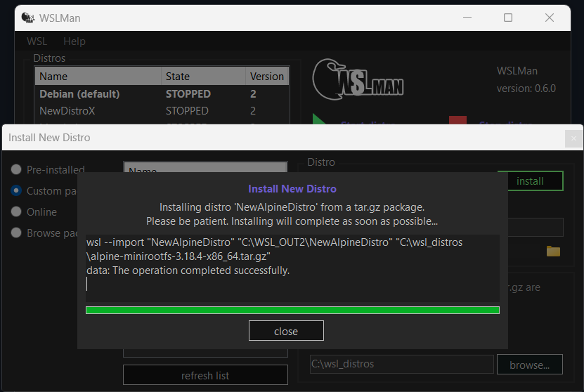The height and width of the screenshot is (392, 584).
Task: Click the green installation progress bar
Action: (292, 310)
